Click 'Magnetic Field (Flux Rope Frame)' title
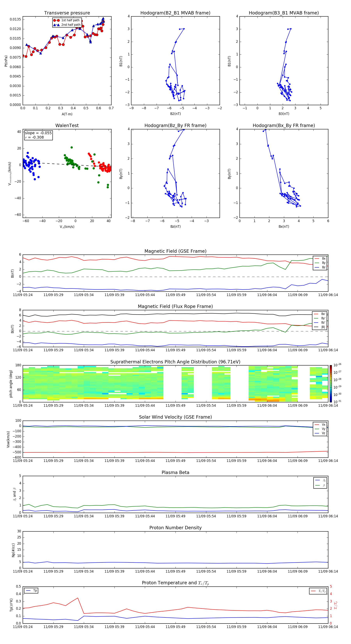The width and height of the screenshot is (351, 644). pyautogui.click(x=175, y=307)
